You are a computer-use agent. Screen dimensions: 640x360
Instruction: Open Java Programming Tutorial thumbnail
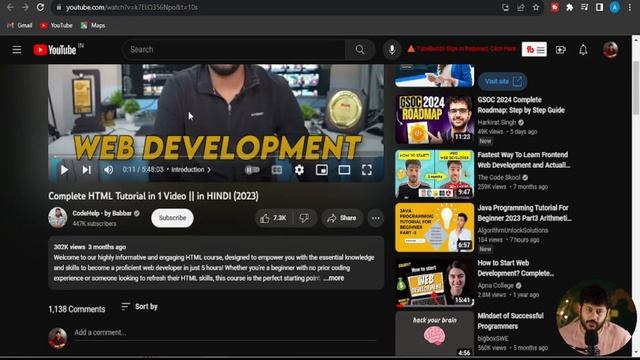(x=434, y=227)
